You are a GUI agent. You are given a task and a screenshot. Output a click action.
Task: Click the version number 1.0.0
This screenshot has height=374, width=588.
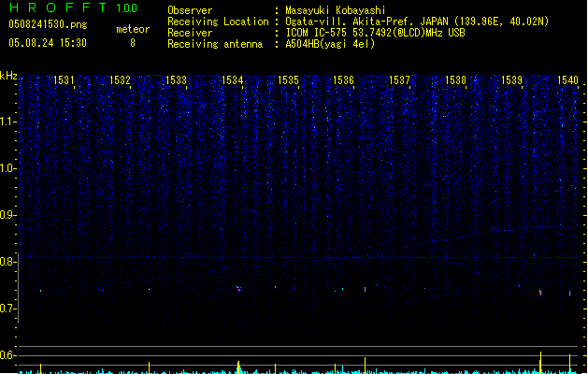tap(126, 7)
